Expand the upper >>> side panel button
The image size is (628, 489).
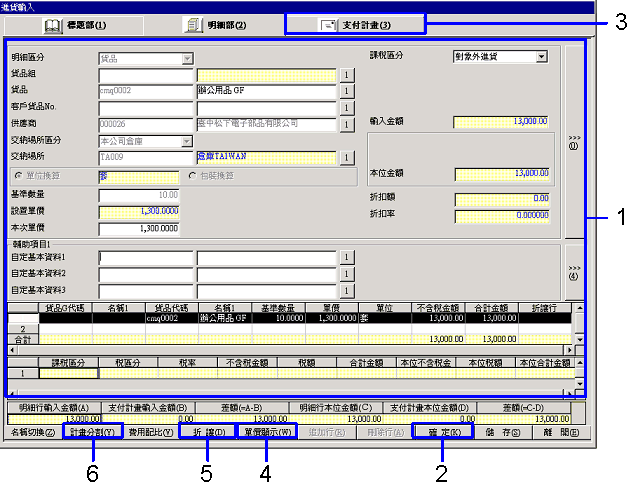pyautogui.click(x=574, y=140)
